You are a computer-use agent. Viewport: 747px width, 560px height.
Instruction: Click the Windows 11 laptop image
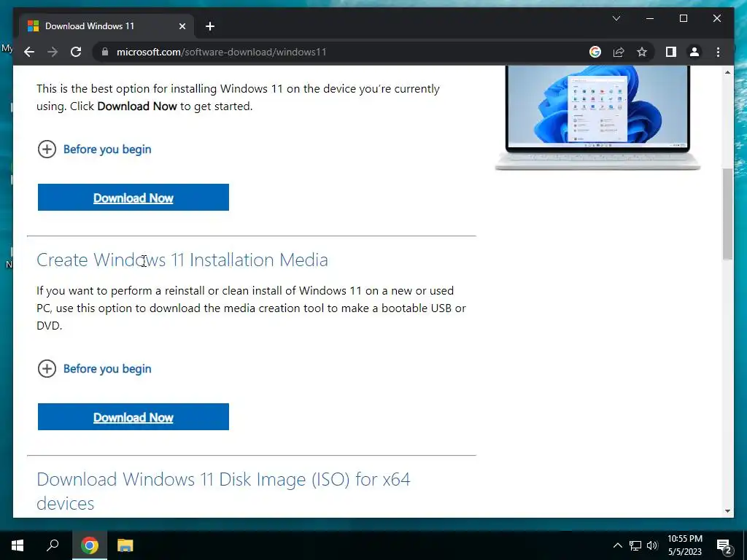(597, 117)
